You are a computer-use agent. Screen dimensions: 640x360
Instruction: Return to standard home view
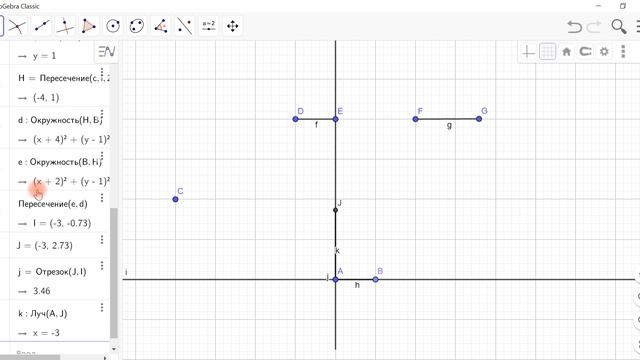click(567, 52)
